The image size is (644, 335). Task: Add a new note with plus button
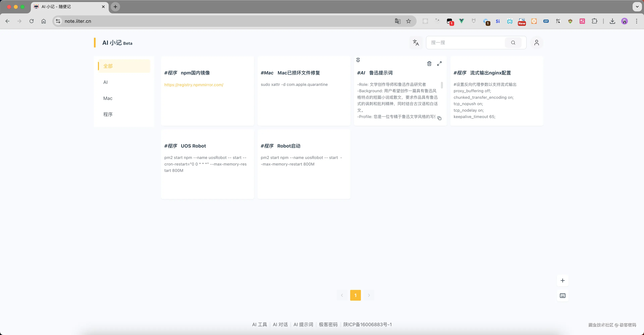point(562,281)
